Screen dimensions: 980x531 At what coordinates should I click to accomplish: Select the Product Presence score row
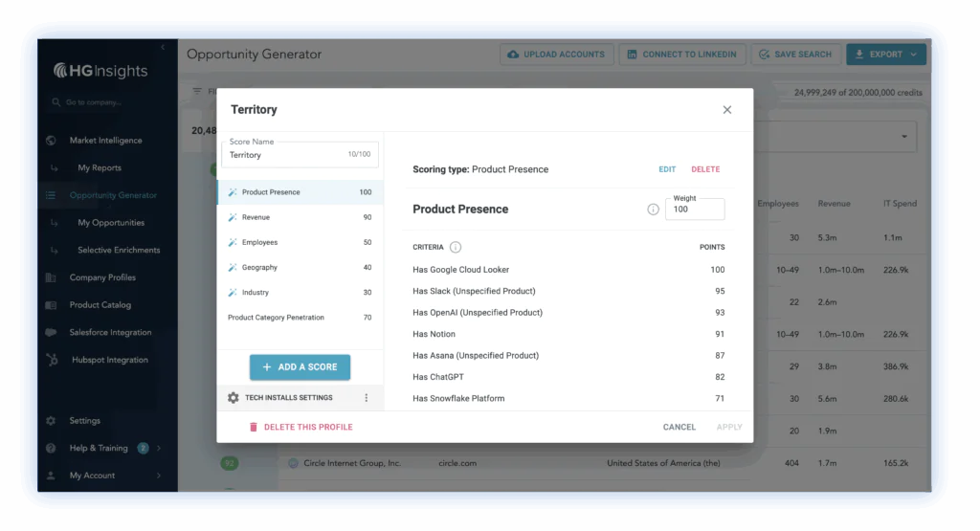pyautogui.click(x=300, y=192)
